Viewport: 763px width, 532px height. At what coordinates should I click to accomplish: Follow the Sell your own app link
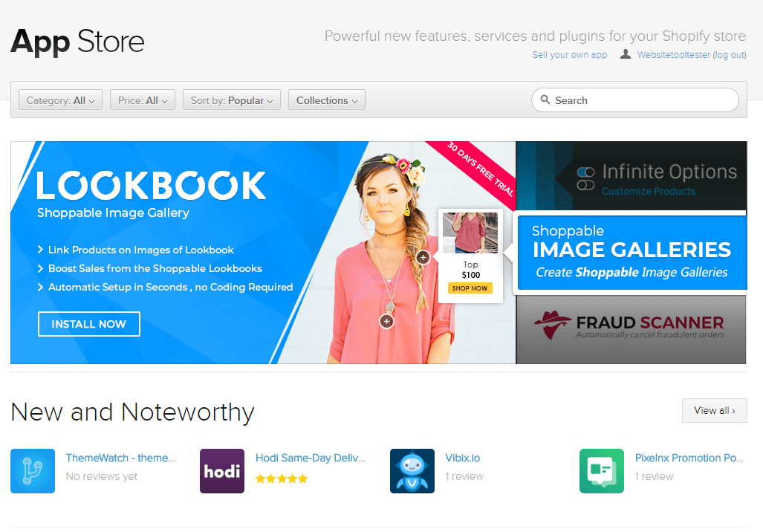click(569, 54)
